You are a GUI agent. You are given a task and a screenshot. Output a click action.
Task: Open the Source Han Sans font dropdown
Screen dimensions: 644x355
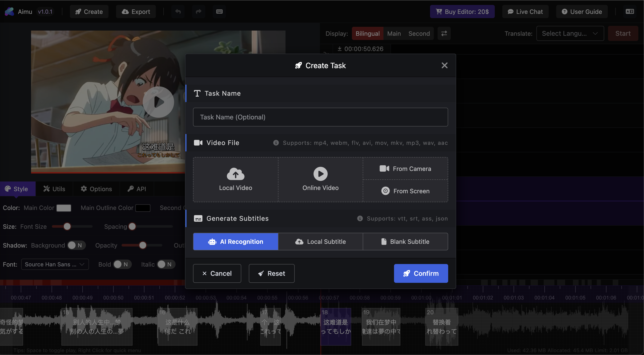pos(55,264)
